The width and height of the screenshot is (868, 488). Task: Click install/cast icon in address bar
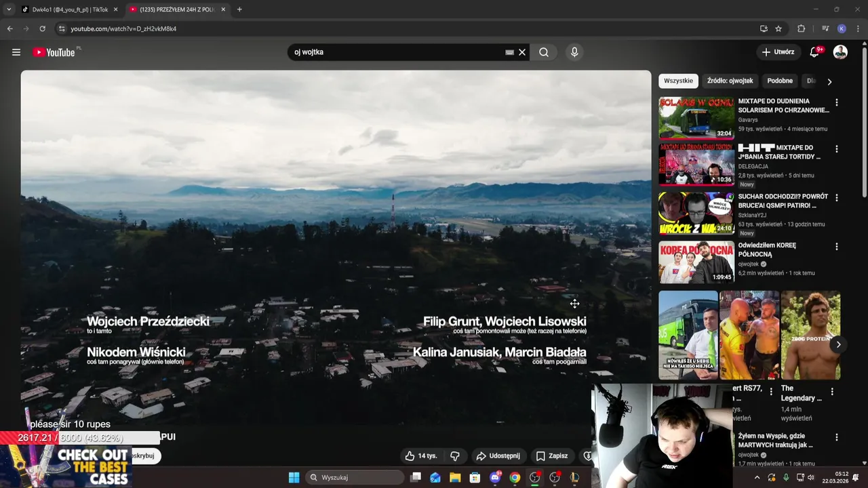pyautogui.click(x=764, y=28)
